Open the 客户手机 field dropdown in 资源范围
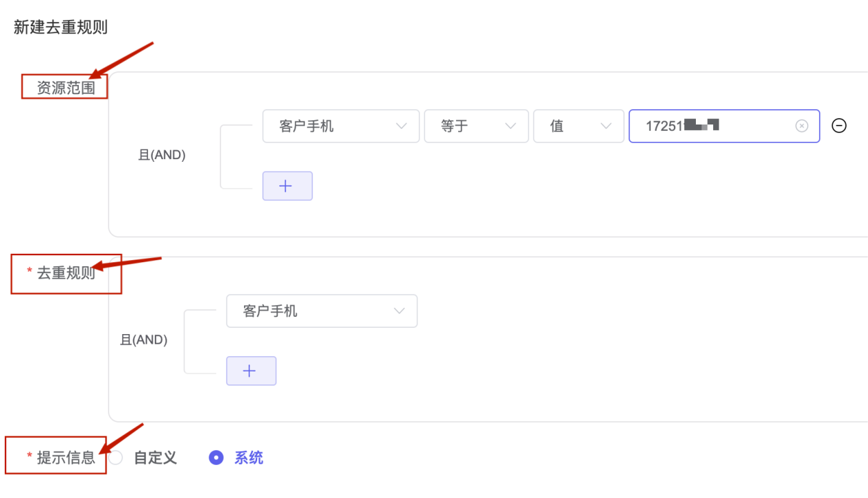This screenshot has height=498, width=868. 341,126
